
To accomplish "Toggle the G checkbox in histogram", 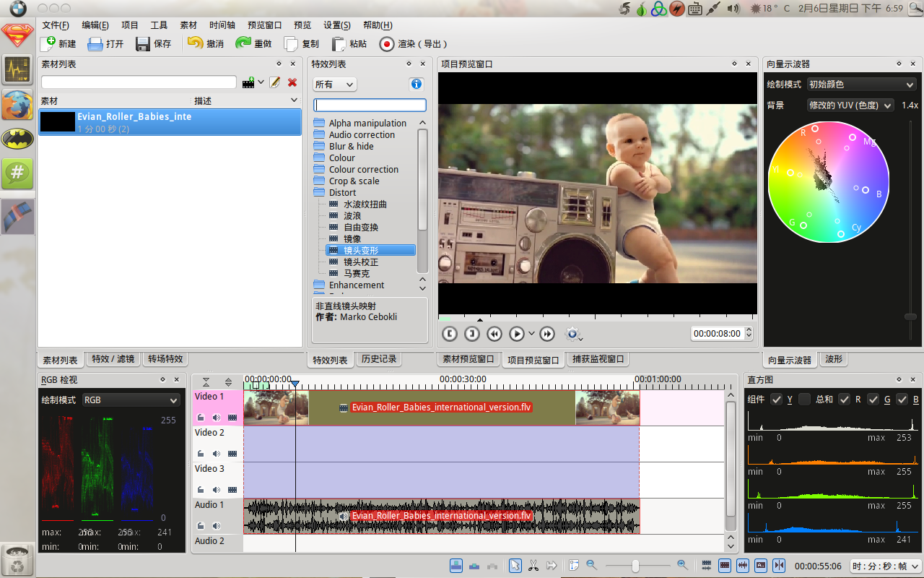I will pyautogui.click(x=873, y=400).
